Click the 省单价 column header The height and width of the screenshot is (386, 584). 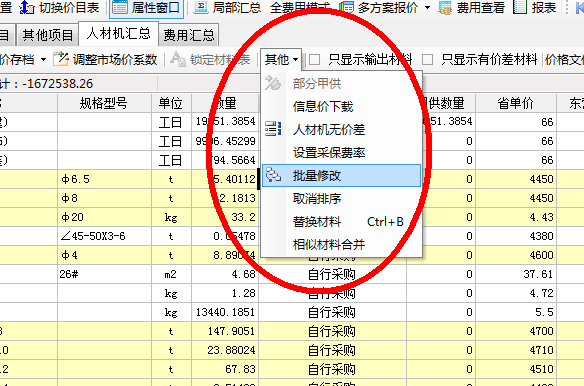pos(516,103)
